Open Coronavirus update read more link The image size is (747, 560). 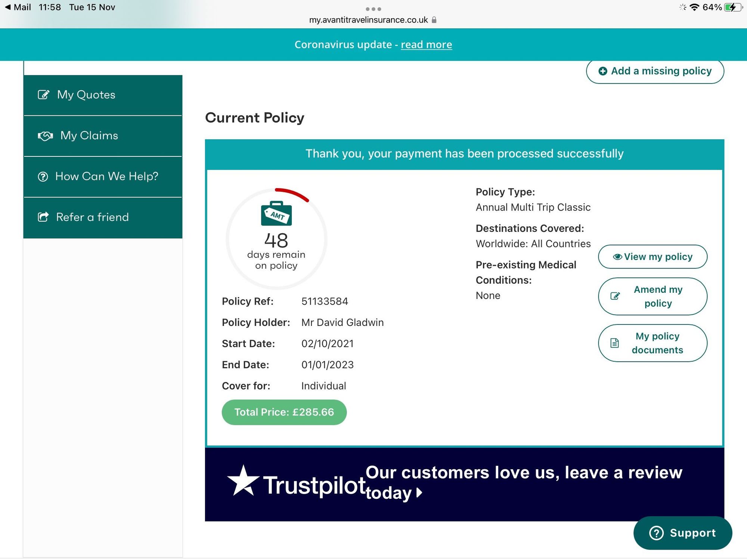pyautogui.click(x=426, y=45)
